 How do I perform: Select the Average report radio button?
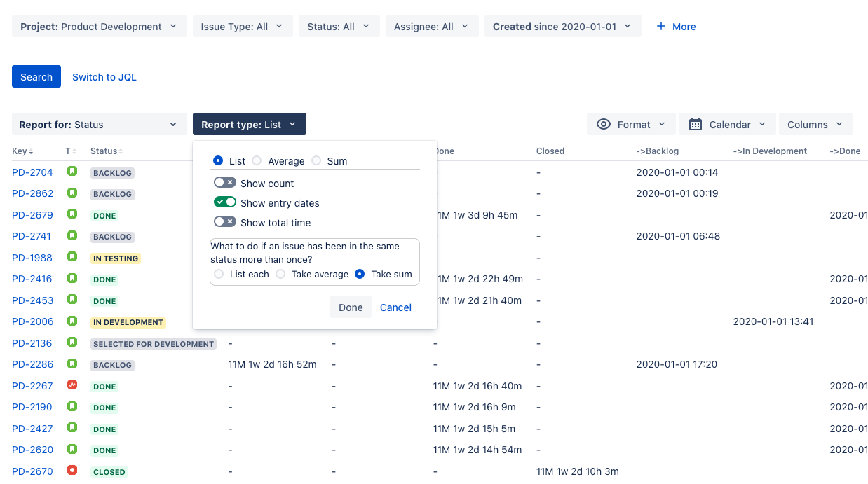point(256,160)
